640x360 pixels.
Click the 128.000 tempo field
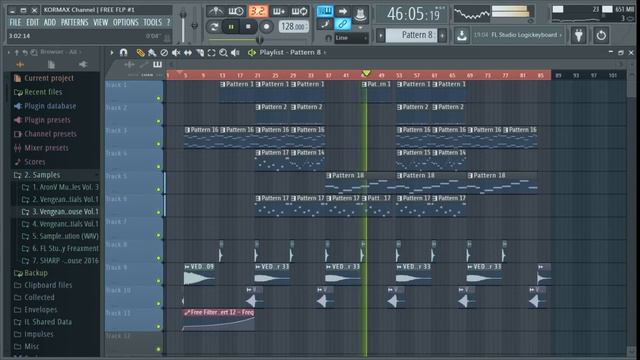pyautogui.click(x=293, y=27)
